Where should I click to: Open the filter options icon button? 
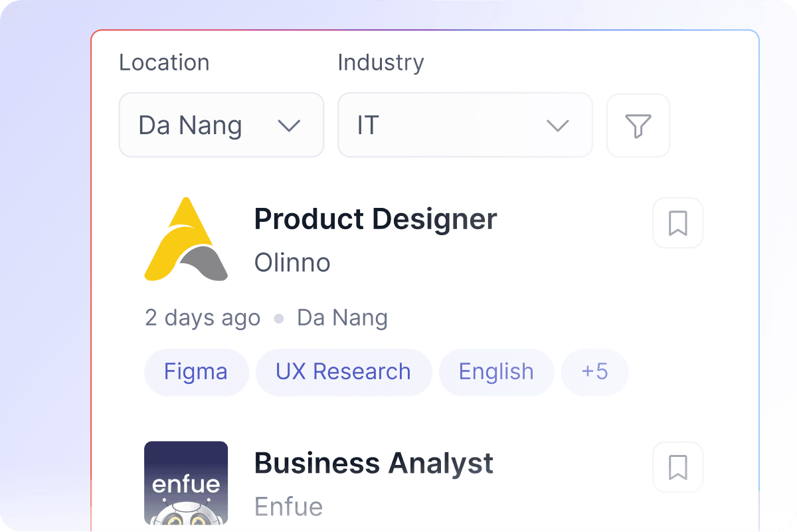638,126
